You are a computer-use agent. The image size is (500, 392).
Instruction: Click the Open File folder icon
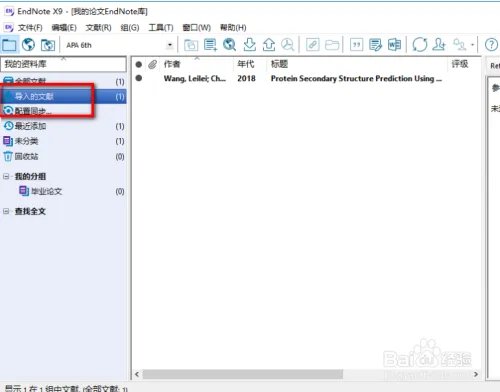pyautogui.click(x=332, y=45)
